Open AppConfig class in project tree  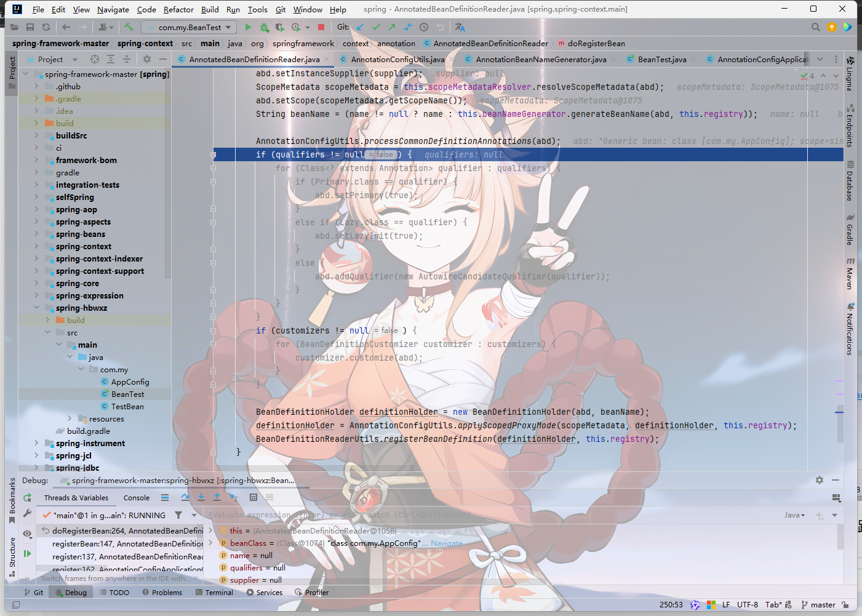pyautogui.click(x=130, y=382)
